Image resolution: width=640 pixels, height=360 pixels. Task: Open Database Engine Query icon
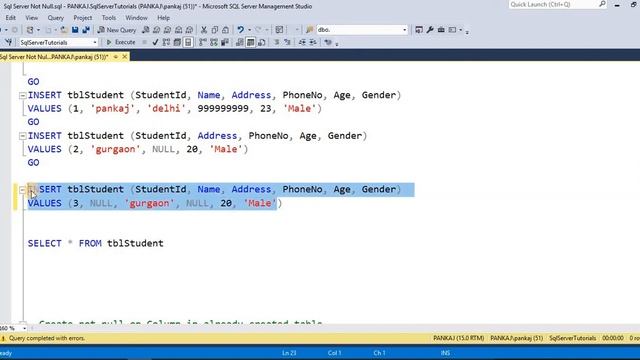tap(146, 30)
